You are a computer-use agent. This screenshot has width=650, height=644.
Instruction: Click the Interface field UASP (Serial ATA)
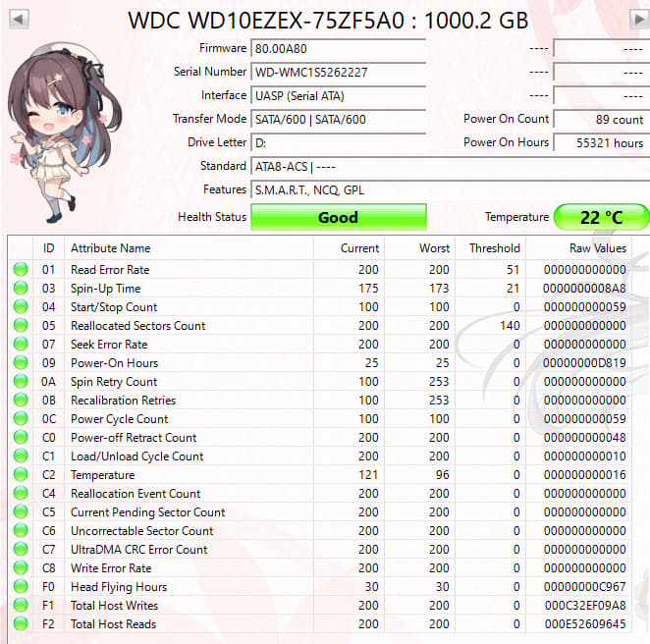(339, 96)
